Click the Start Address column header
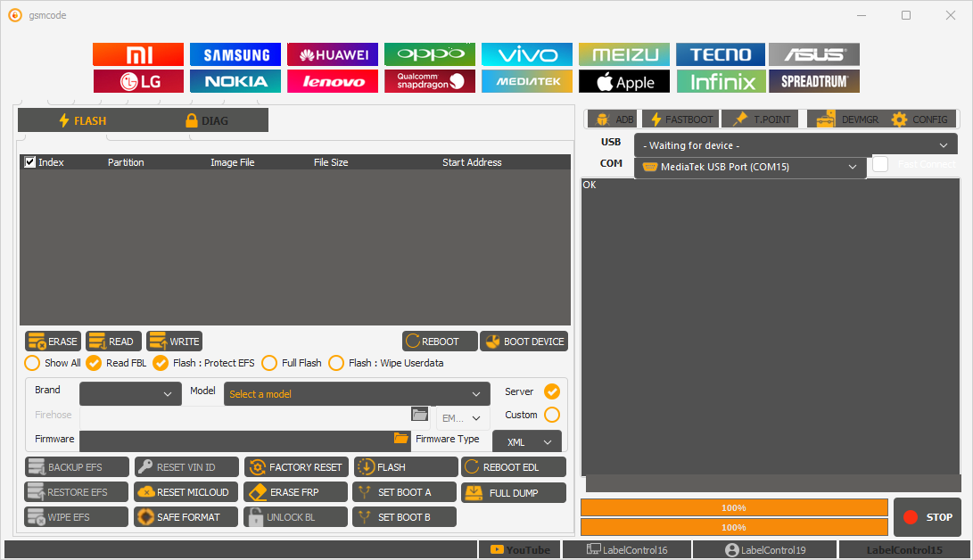Image resolution: width=973 pixels, height=560 pixels. pos(472,162)
